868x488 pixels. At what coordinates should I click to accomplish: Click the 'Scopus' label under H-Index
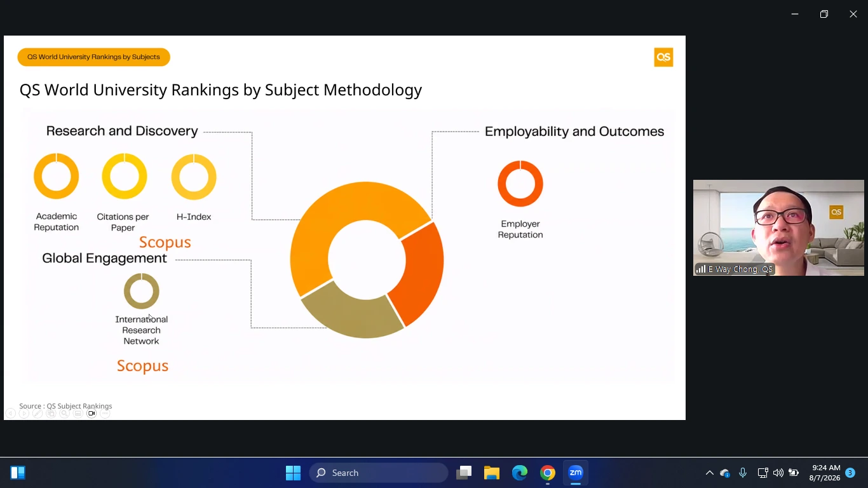pyautogui.click(x=165, y=242)
